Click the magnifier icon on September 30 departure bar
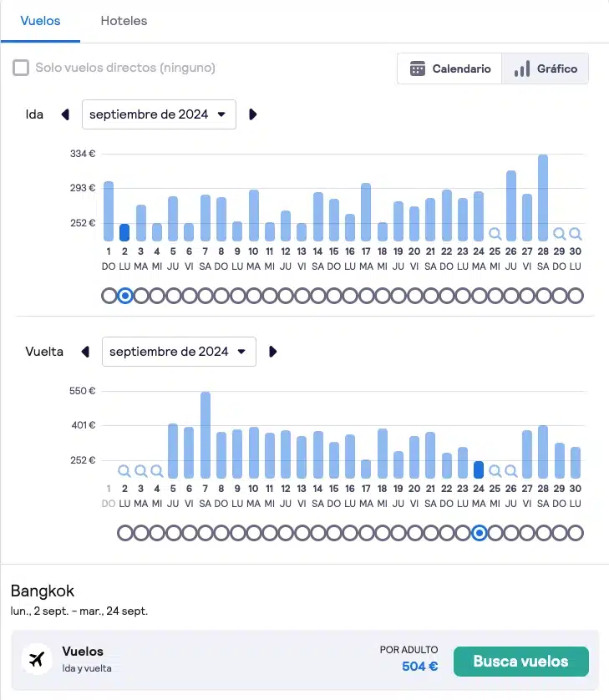 (575, 233)
